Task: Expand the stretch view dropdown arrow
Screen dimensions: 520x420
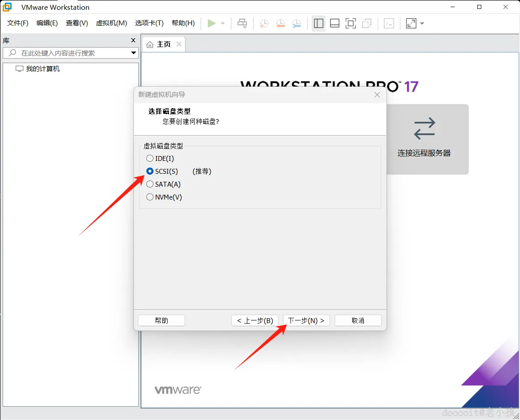Action: [422, 24]
